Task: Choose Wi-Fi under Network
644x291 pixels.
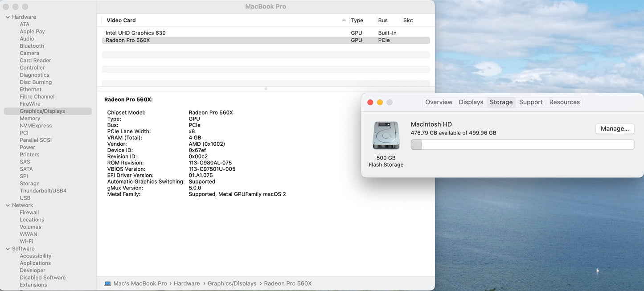Action: (26, 242)
